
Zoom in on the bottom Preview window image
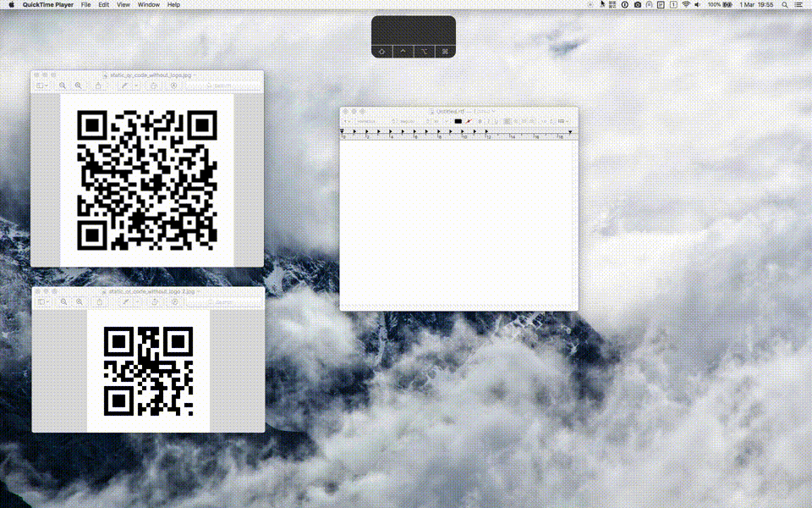click(x=80, y=301)
